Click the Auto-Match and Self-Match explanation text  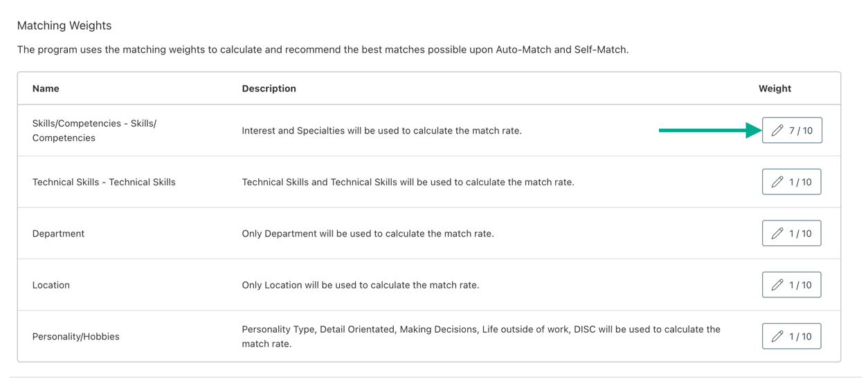point(323,50)
